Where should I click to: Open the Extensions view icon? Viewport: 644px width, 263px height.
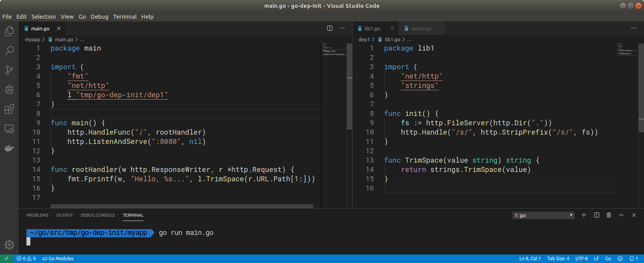[9, 109]
